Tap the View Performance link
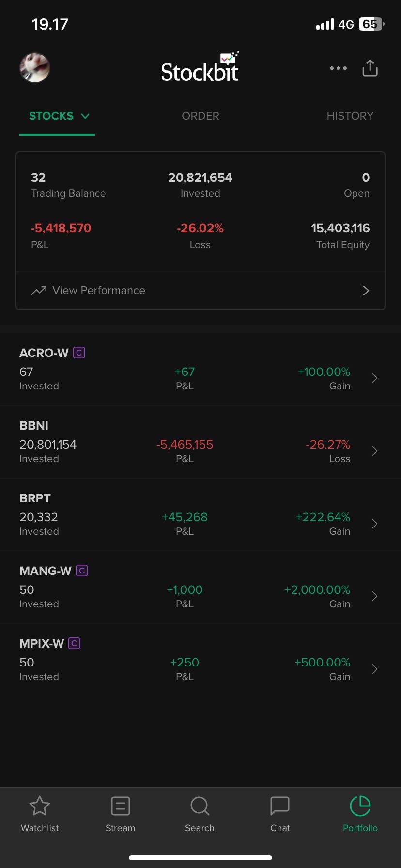Screen dimensions: 401x868 [98, 291]
